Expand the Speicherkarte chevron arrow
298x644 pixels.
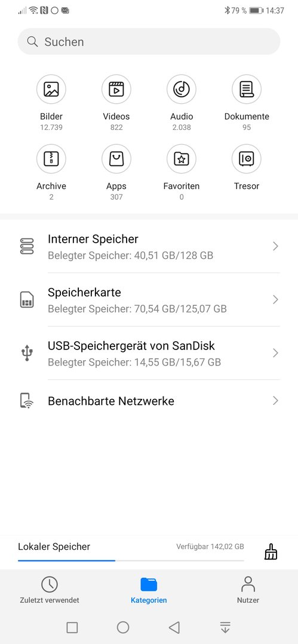276,299
